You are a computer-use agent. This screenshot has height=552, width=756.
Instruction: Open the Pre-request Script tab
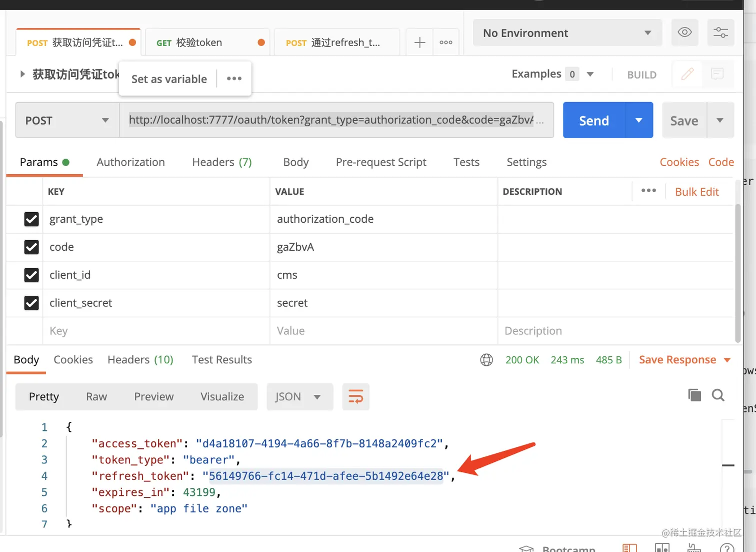point(381,162)
